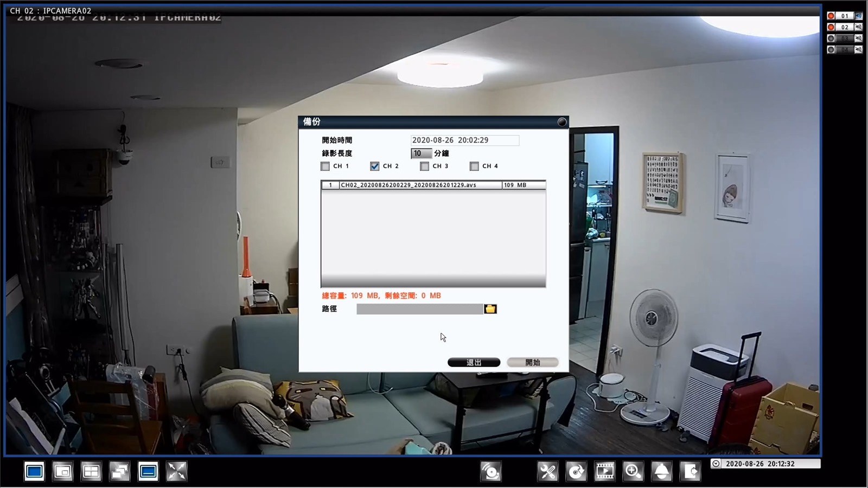Screen dimensions: 868x488
Task: Select the quad split view layout
Action: tap(91, 472)
